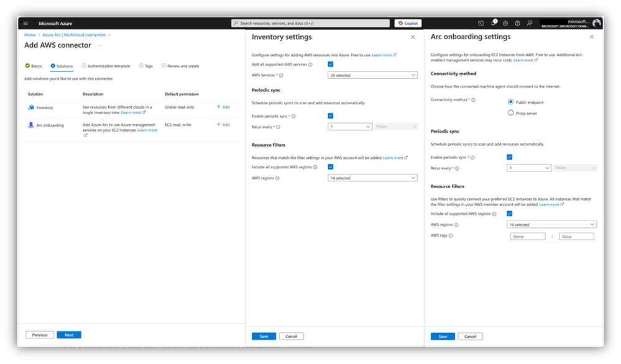Click the Previous button
Viewport: 621px width, 364px height.
tap(40, 335)
